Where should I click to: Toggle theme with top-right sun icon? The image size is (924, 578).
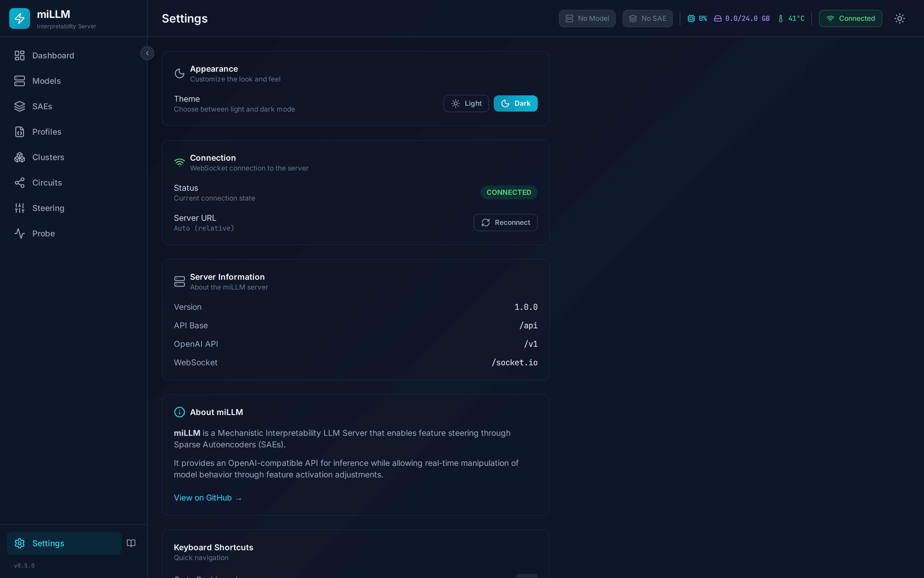click(899, 18)
